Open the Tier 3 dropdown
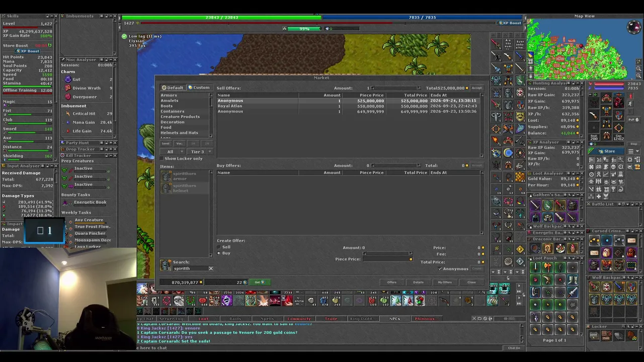The height and width of the screenshot is (362, 644). [200, 152]
